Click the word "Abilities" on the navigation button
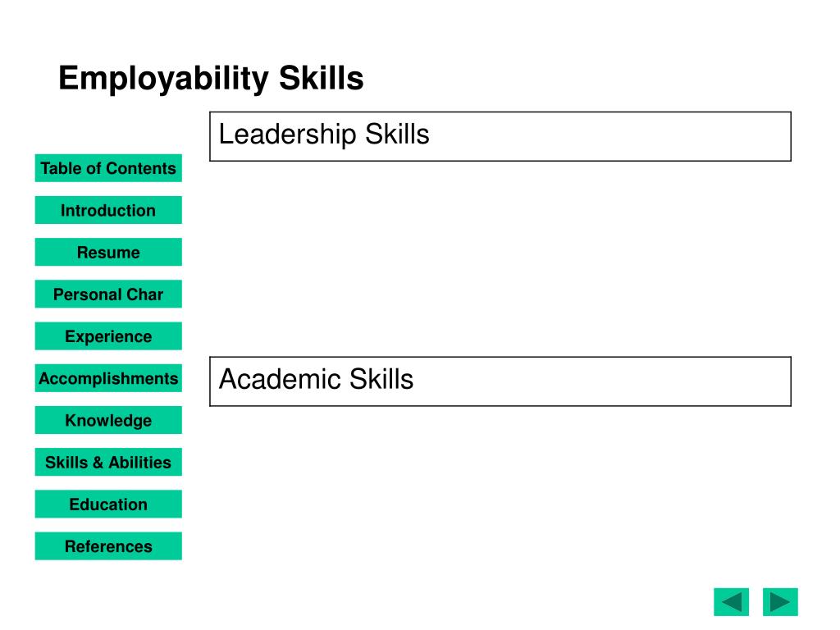The width and height of the screenshot is (840, 630). pyautogui.click(x=139, y=463)
